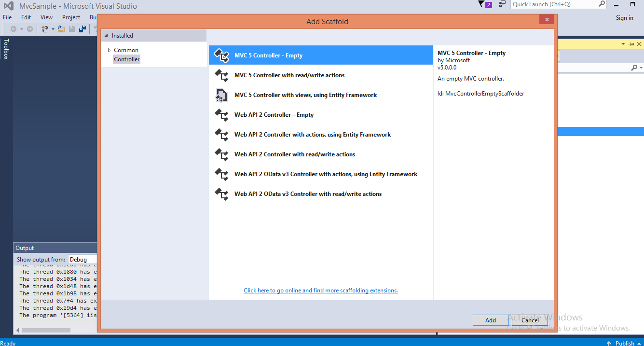Click the Output panel title

pos(25,248)
